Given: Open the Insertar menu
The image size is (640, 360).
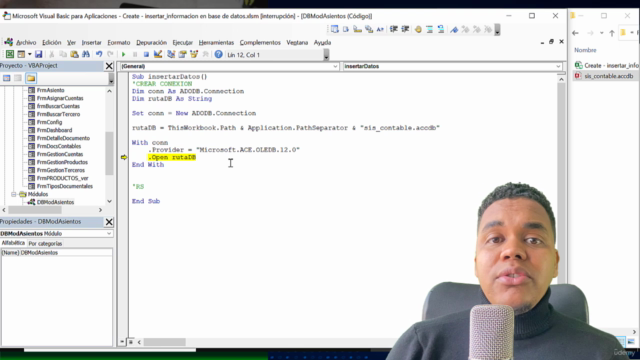Looking at the screenshot, I should pos(91,42).
